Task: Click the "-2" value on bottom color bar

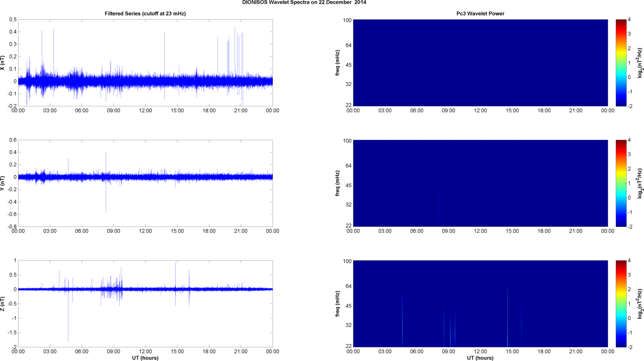Action: [629, 347]
